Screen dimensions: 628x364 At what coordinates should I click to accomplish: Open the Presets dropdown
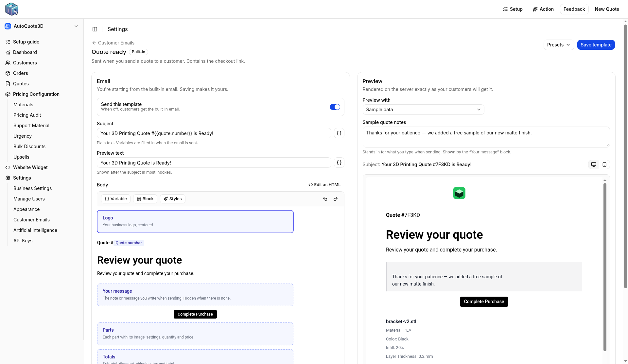[559, 45]
